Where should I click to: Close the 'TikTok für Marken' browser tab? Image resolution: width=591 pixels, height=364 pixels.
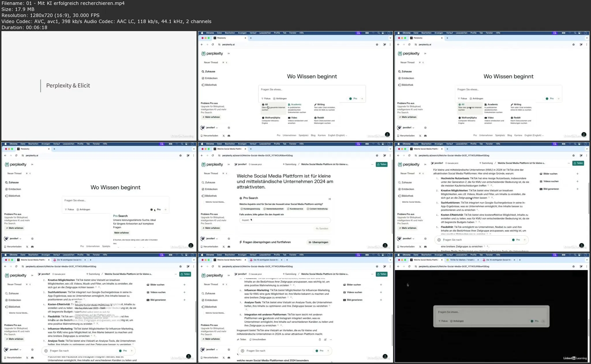pyautogui.click(x=478, y=260)
